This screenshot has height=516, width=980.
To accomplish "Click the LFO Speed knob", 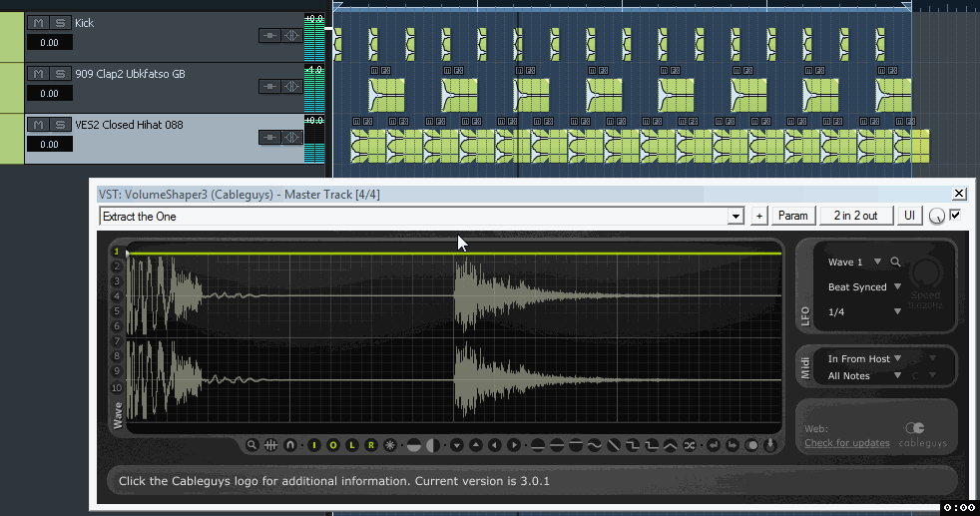I will [926, 273].
